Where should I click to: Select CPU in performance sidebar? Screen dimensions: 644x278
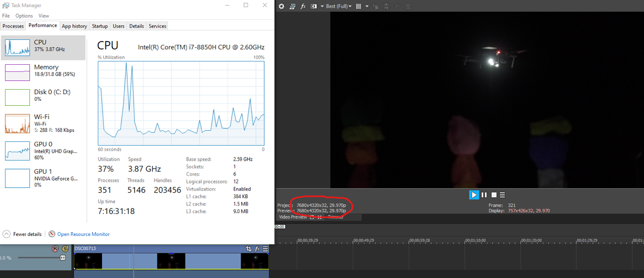43,48
